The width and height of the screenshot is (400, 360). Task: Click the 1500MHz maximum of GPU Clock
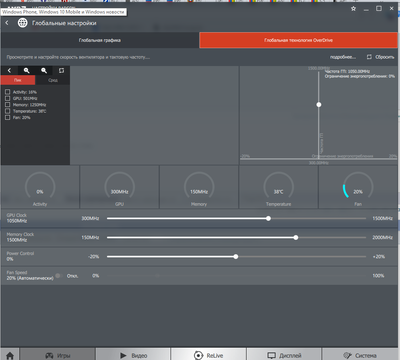(382, 218)
